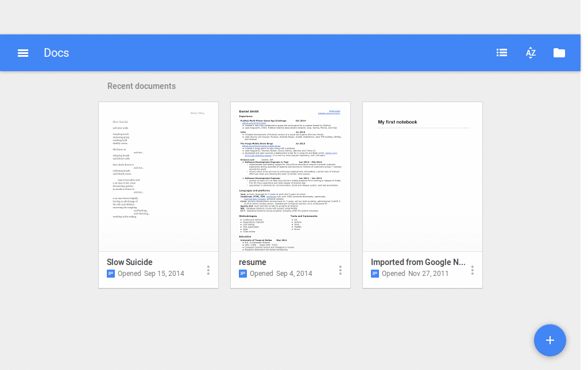Click Opened Sep 15, 2014 date text

pyautogui.click(x=151, y=274)
